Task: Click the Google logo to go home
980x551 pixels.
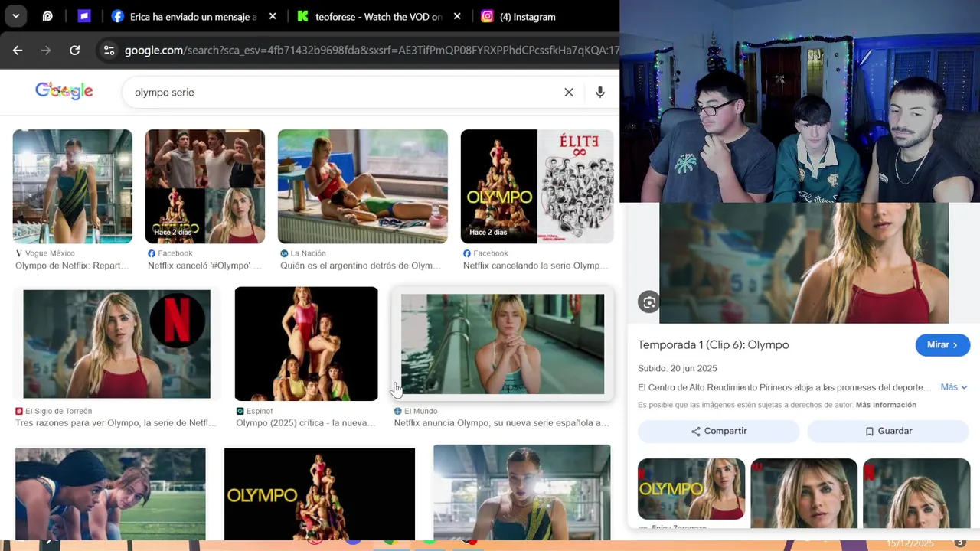Action: coord(64,91)
